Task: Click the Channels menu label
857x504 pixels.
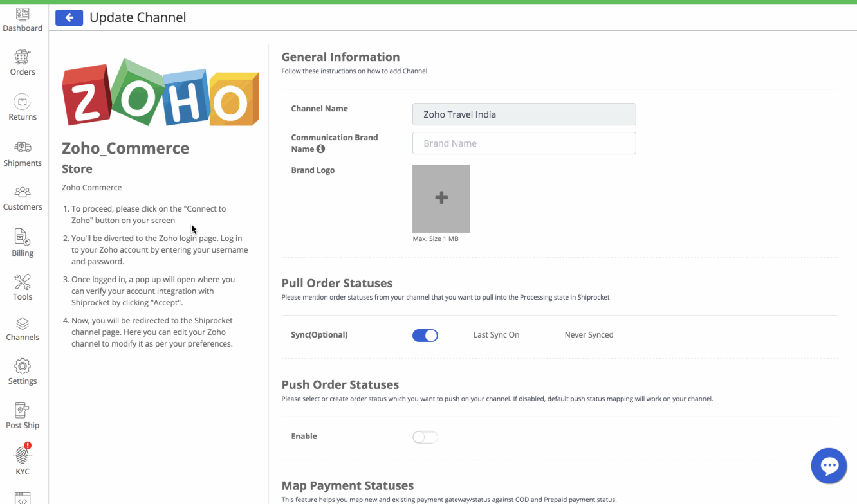Action: point(23,337)
